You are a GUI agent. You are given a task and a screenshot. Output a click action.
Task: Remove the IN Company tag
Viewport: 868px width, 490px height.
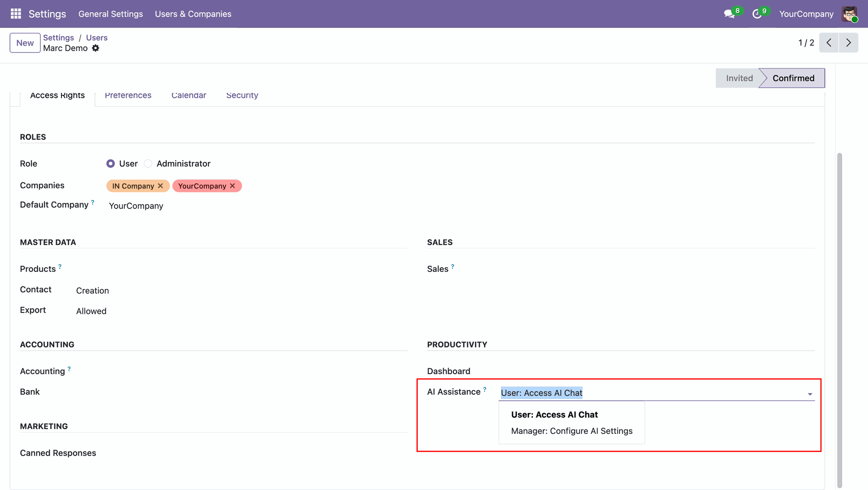[x=160, y=186]
